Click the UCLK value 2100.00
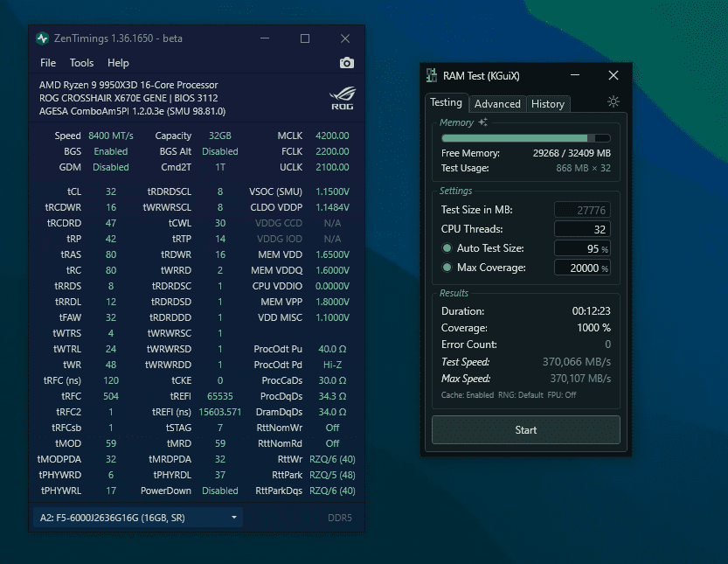 pos(332,167)
